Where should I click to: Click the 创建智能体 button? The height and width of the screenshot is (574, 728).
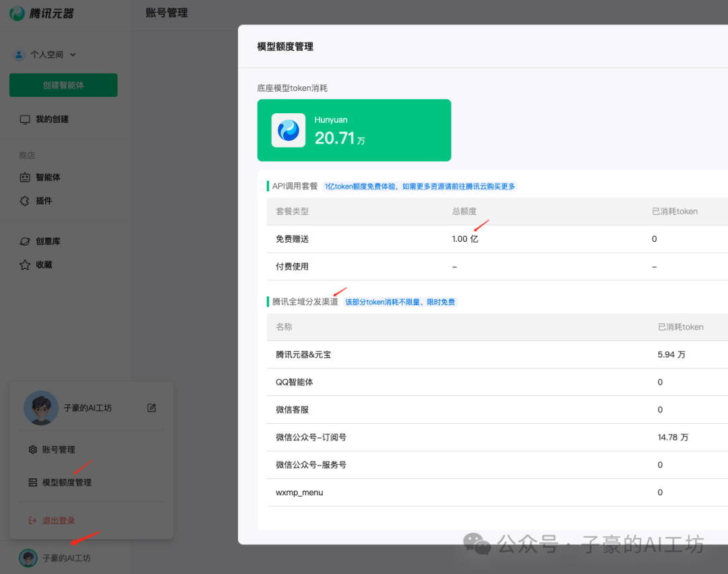[x=63, y=85]
